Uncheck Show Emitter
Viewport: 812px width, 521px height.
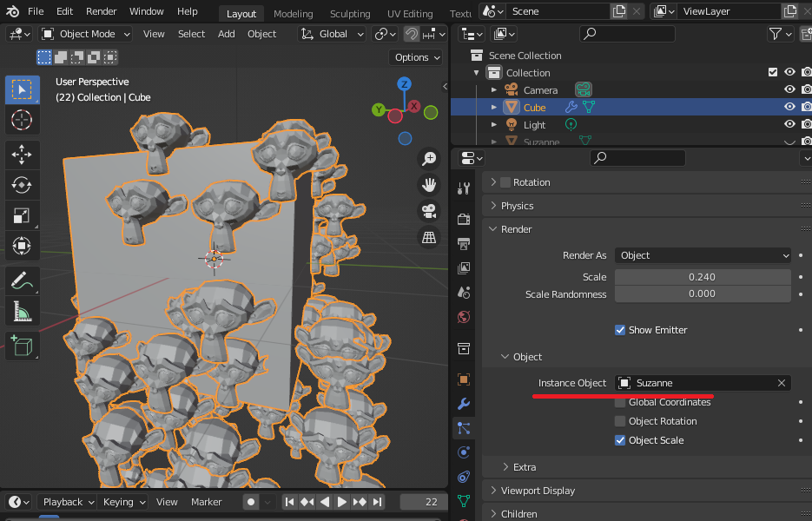point(620,330)
